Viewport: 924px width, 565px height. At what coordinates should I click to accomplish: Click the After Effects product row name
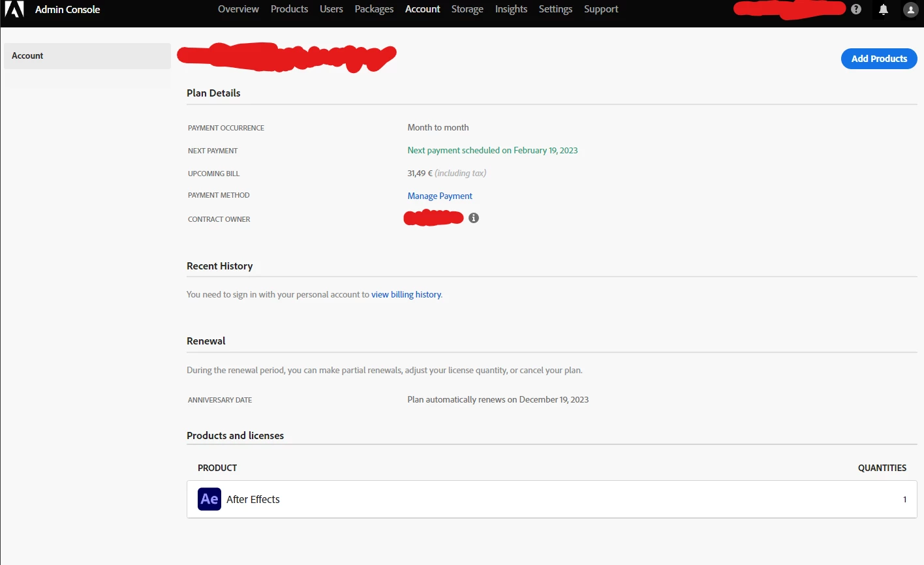[253, 499]
